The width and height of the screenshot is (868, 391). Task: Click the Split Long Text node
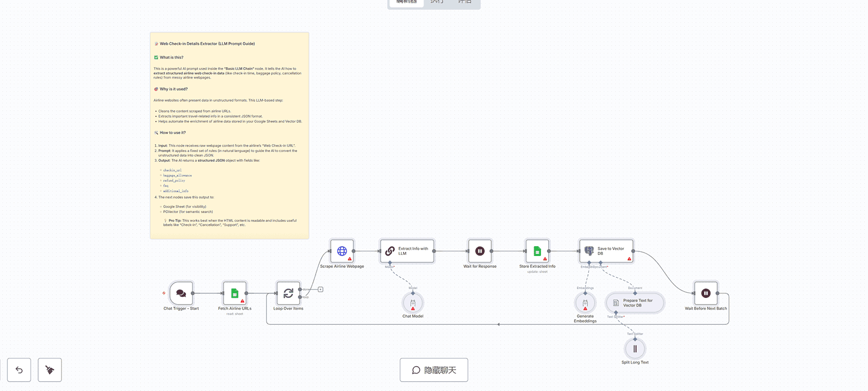[635, 349]
